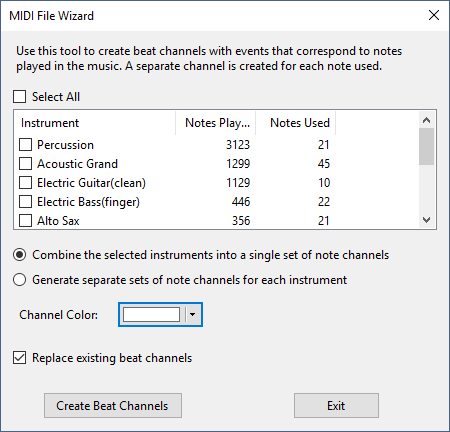Image resolution: width=450 pixels, height=432 pixels.
Task: Click the Create Beat Channels button
Action: pyautogui.click(x=113, y=406)
